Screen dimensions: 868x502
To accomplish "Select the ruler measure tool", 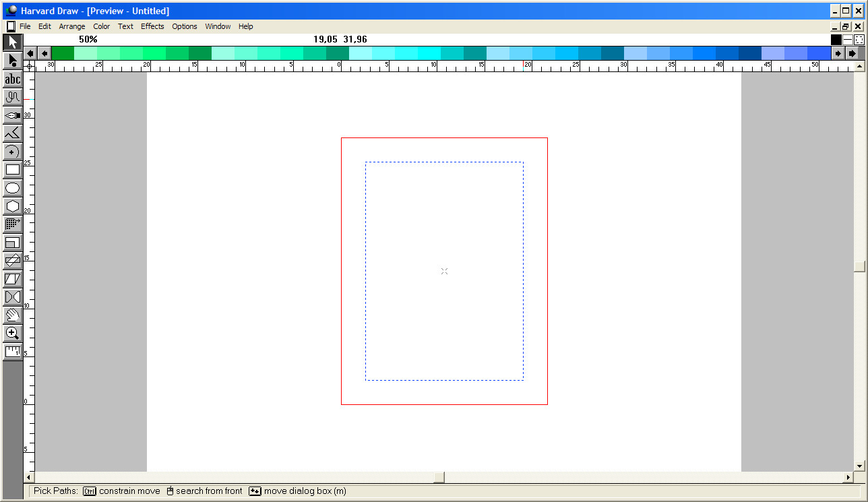I will coord(12,351).
